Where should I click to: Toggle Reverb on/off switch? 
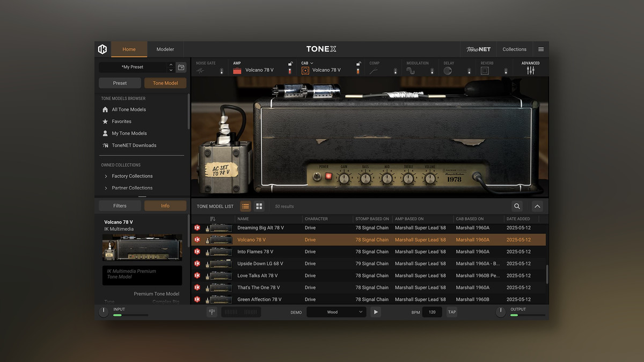click(506, 71)
